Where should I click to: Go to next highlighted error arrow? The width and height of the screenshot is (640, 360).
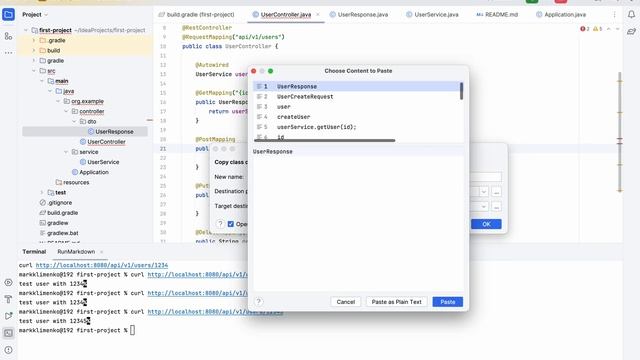coord(617,29)
